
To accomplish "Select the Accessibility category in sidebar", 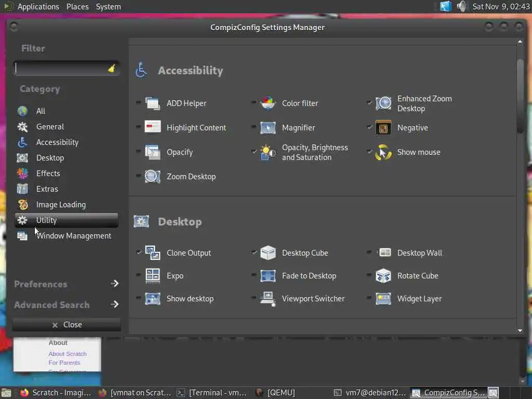I will [66, 142].
